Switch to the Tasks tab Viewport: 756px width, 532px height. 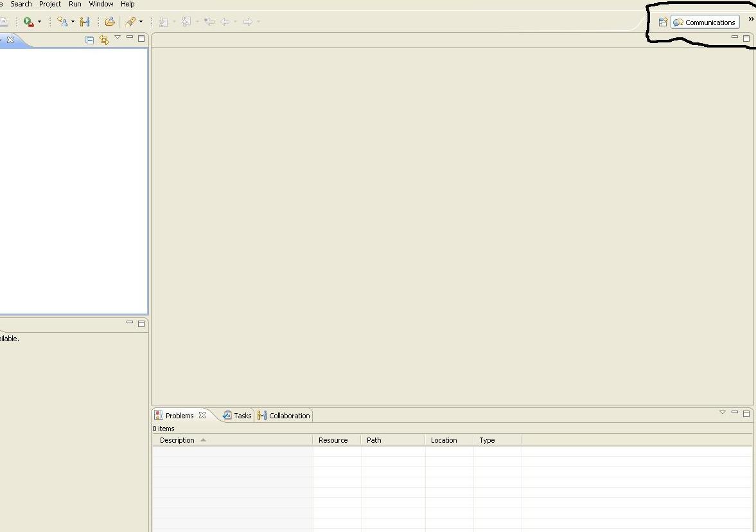point(237,416)
